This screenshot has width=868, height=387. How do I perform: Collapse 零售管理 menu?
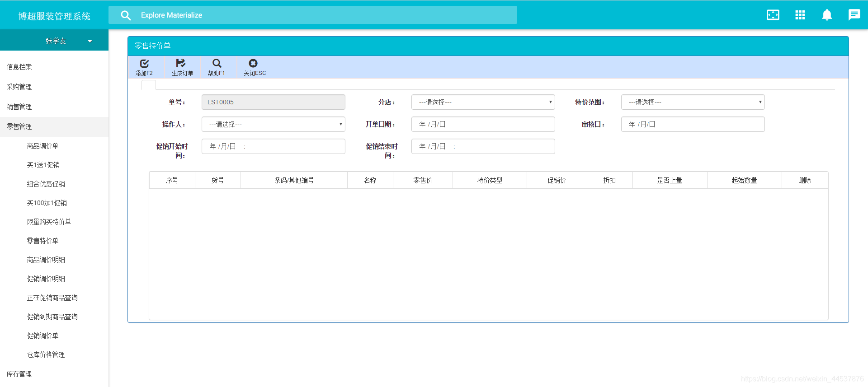tap(54, 126)
